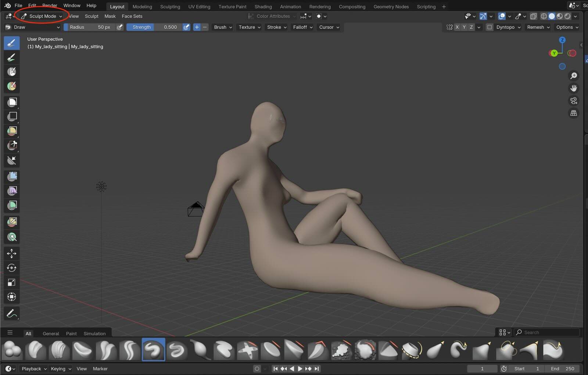
Task: Click the Move transform tool icon
Action: pos(12,253)
